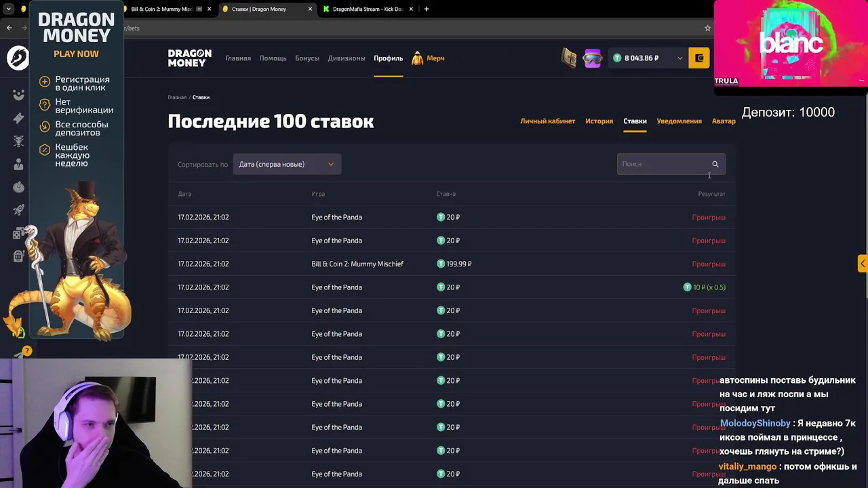Open the Помощь navigation item
868x488 pixels.
pyautogui.click(x=273, y=58)
